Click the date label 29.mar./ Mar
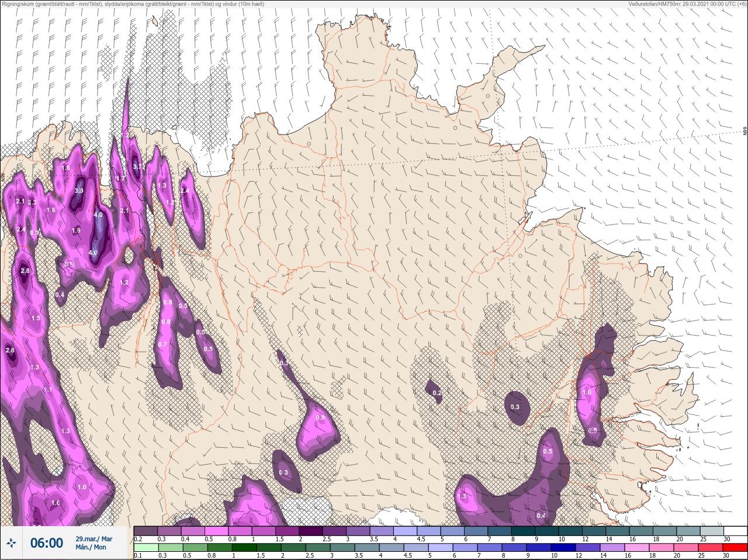The width and height of the screenshot is (748, 560). [93, 539]
